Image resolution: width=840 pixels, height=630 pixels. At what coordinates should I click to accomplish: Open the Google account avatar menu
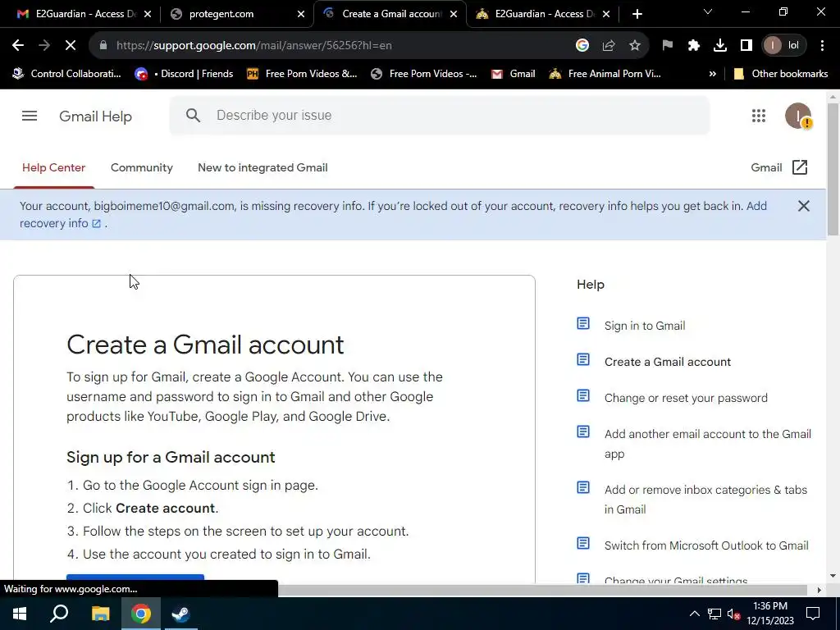(798, 116)
